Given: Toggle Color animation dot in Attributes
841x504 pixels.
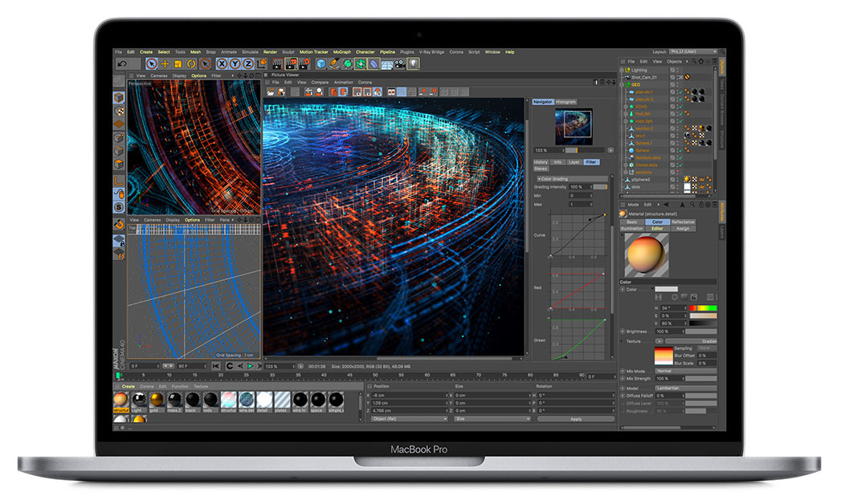Looking at the screenshot, I should coord(623,290).
